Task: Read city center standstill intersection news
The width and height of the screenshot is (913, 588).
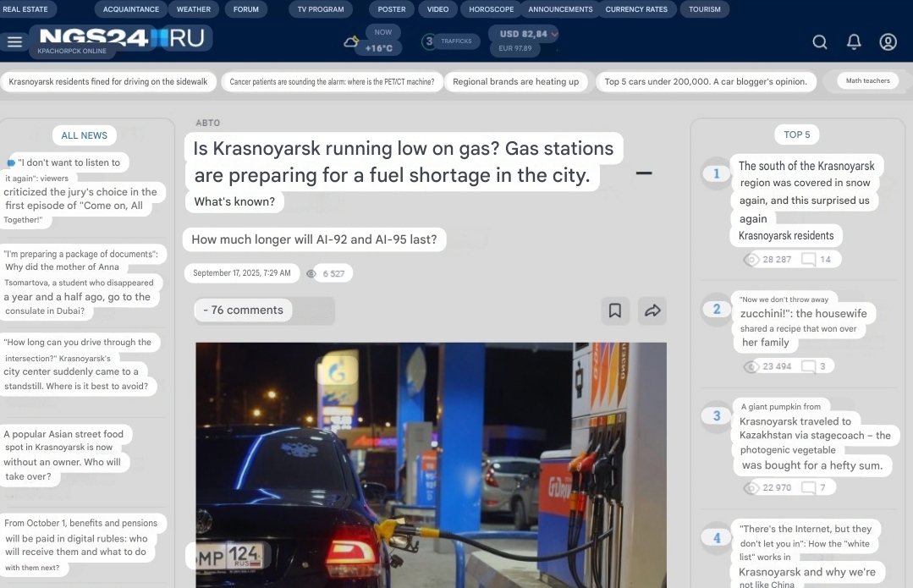Action: 79,364
